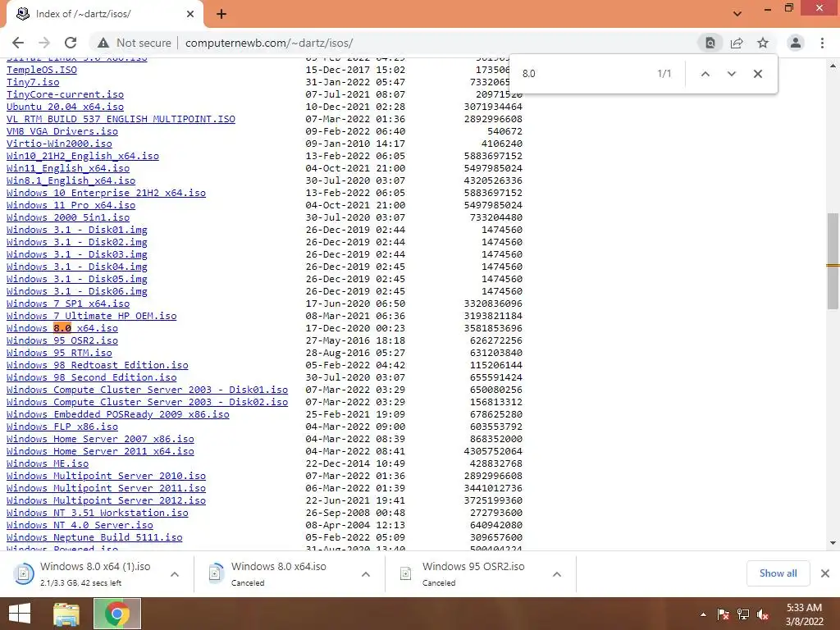
Task: Click the find bar text field
Action: [584, 74]
